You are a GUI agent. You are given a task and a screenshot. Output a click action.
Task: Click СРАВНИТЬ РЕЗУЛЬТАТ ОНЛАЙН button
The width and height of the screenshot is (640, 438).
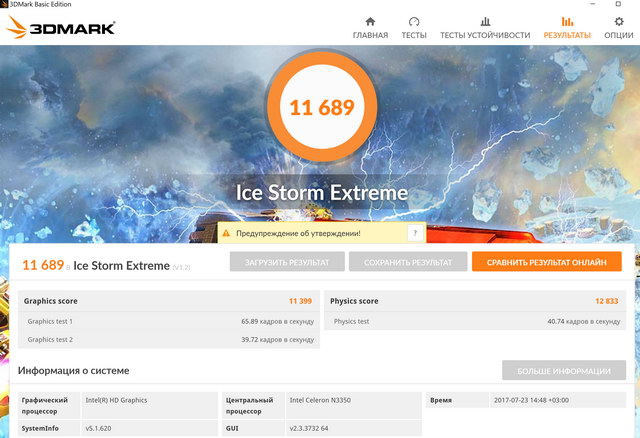click(547, 262)
